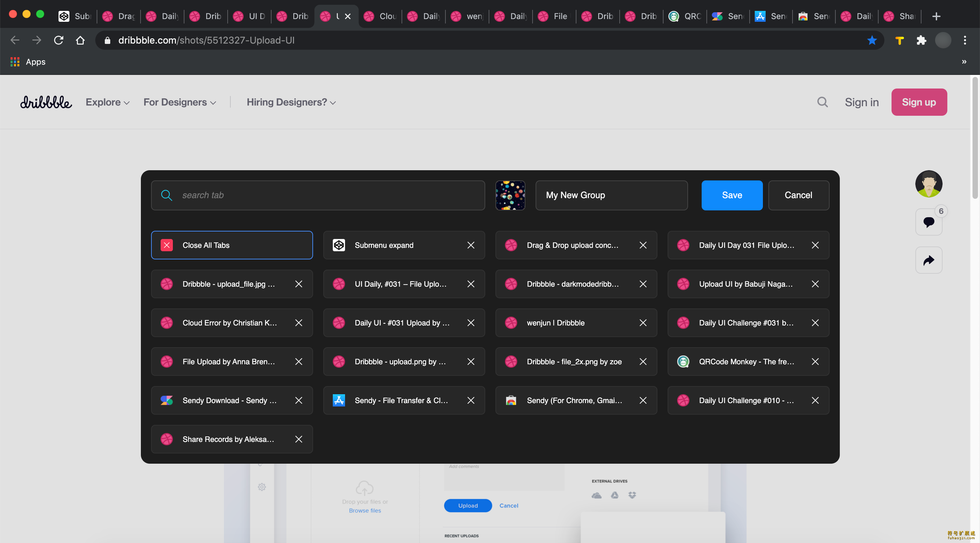The width and height of the screenshot is (980, 543).
Task: Close the QRCode Monkey entry
Action: click(x=815, y=362)
